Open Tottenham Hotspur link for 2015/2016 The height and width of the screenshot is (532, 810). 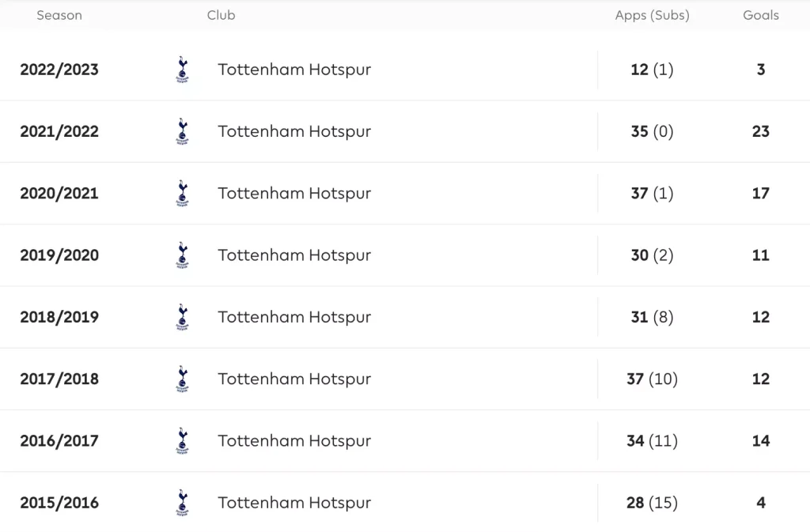click(x=294, y=503)
